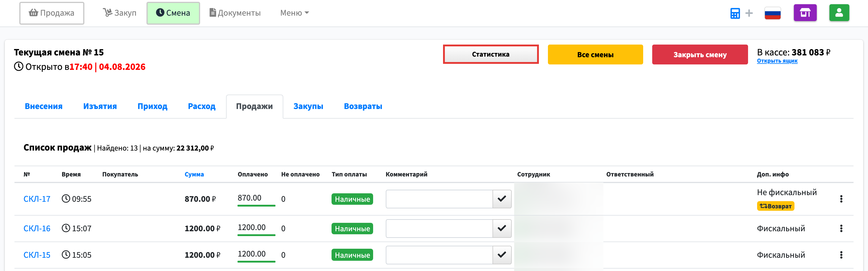Confirm comment checkmark for СКЛ-16

(x=502, y=229)
